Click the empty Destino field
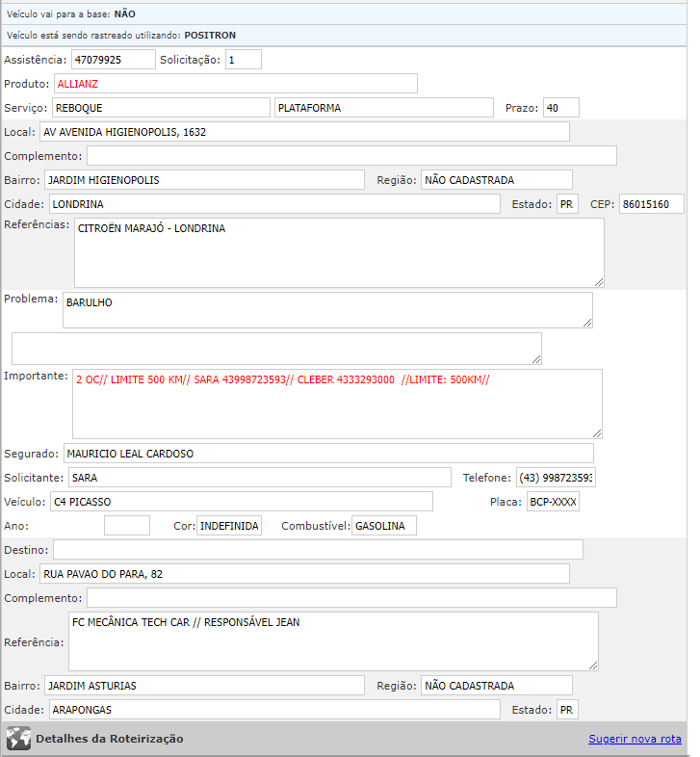 click(318, 550)
